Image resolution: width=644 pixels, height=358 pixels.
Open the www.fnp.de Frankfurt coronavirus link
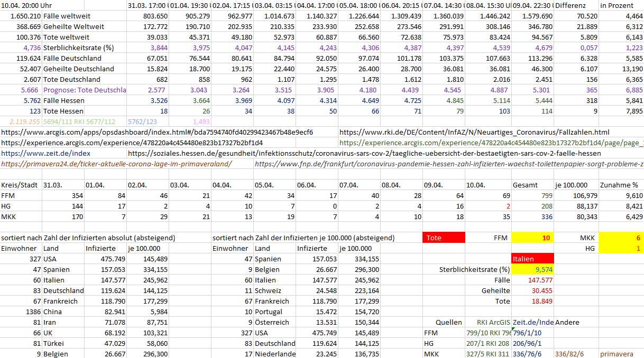(x=449, y=164)
